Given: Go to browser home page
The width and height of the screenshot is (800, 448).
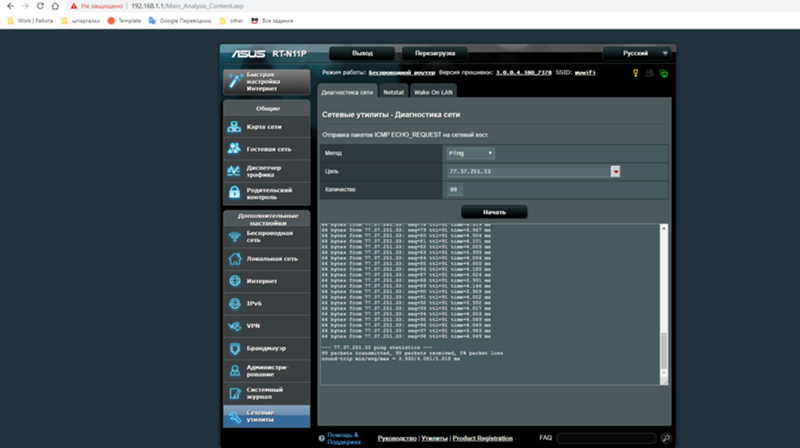Looking at the screenshot, I should pyautogui.click(x=55, y=6).
